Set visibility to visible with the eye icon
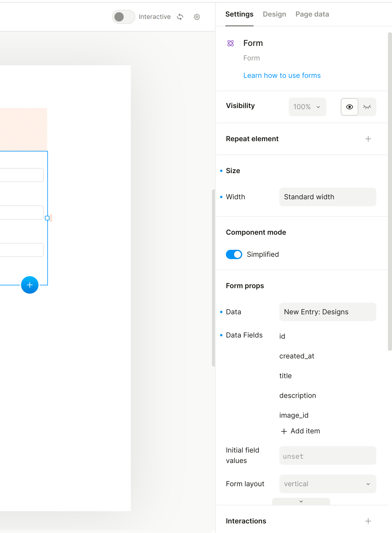 click(x=350, y=107)
